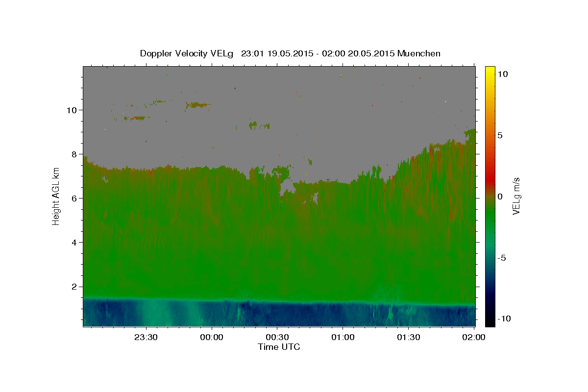The height and width of the screenshot is (392, 588).
Task: Click the '00:30' time tick label
Action: tap(277, 337)
